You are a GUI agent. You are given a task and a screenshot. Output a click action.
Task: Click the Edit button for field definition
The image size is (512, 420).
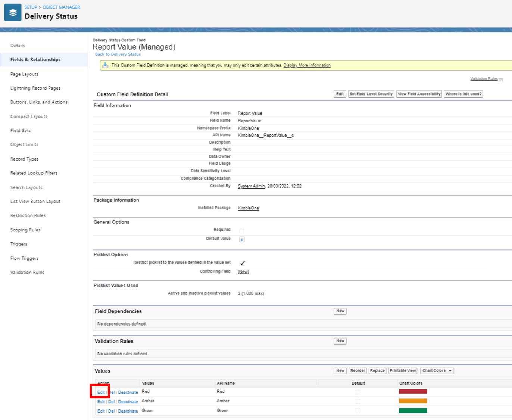[340, 94]
